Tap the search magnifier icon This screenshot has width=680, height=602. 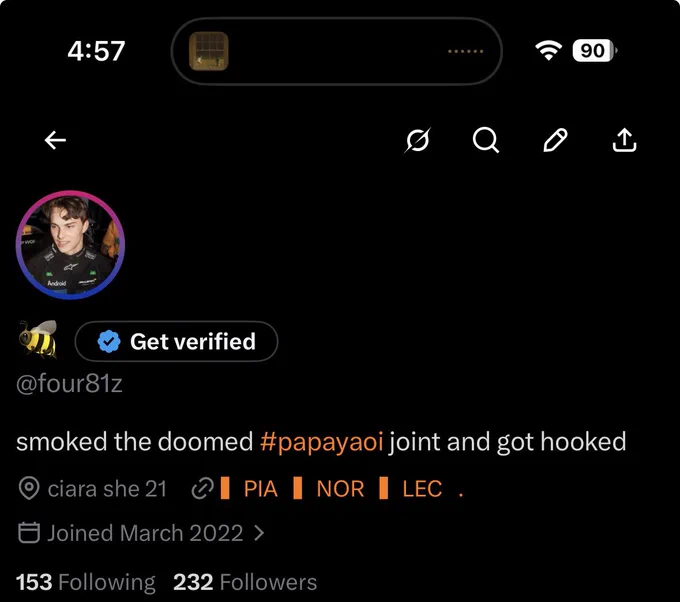[485, 140]
